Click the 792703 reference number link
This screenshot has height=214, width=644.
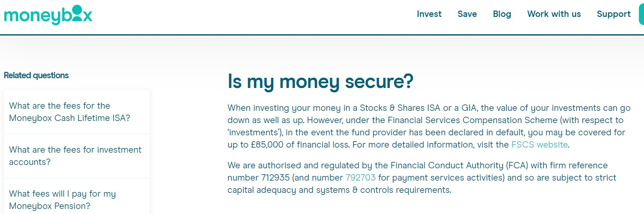click(x=360, y=178)
